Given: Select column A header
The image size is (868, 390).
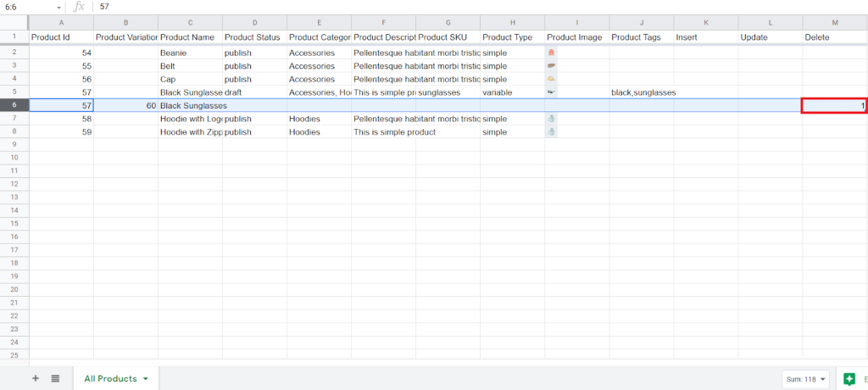Looking at the screenshot, I should [x=61, y=22].
